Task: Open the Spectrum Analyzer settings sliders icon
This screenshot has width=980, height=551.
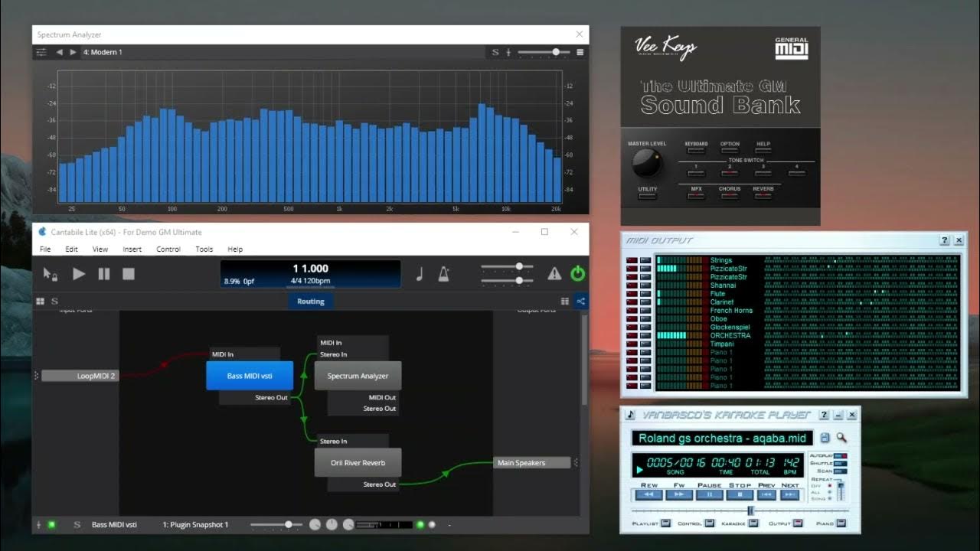Action: tap(41, 52)
